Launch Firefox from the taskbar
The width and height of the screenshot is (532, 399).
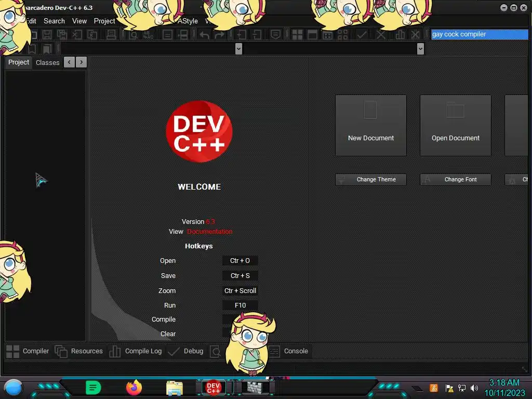click(x=134, y=388)
